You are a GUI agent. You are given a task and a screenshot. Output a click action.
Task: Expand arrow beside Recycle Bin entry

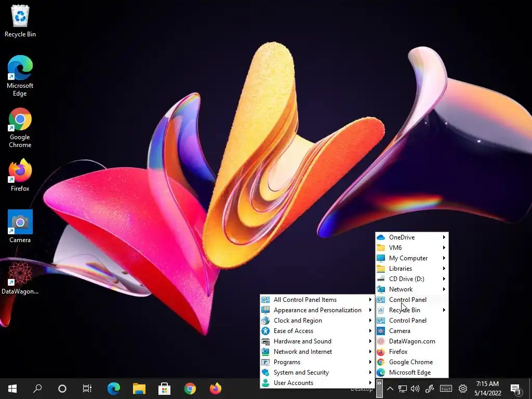tap(444, 310)
